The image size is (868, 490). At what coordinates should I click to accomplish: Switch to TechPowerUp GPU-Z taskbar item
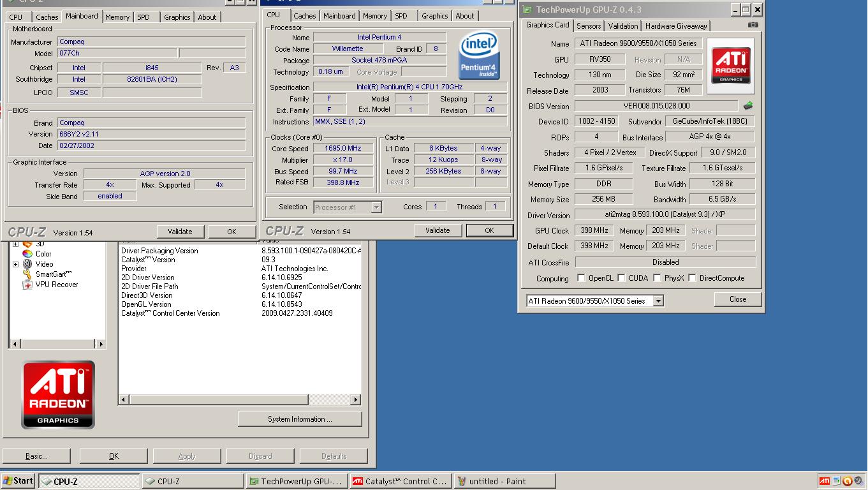(x=297, y=482)
